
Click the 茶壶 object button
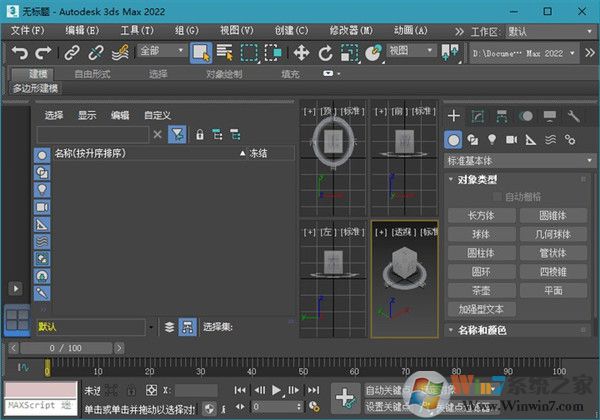[479, 291]
